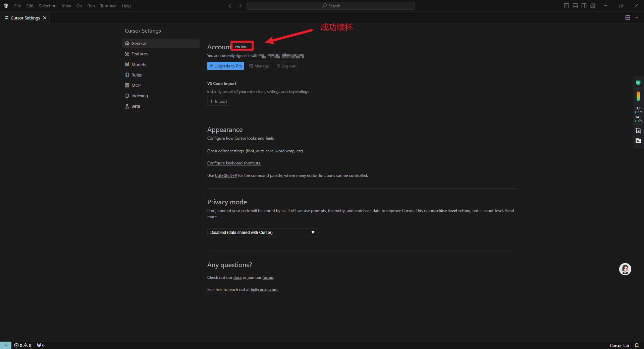Viewport: 644px width, 349px height.
Task: Open the Edit menu
Action: (30, 6)
